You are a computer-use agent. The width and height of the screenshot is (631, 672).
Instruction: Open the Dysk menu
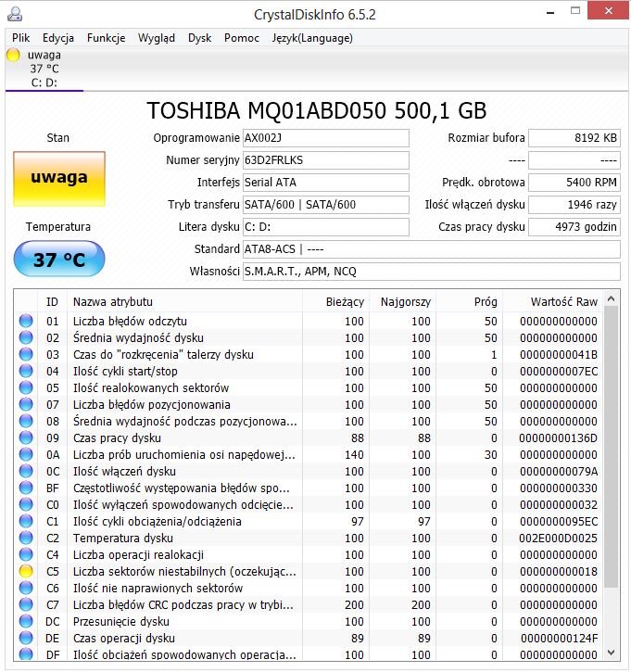199,38
